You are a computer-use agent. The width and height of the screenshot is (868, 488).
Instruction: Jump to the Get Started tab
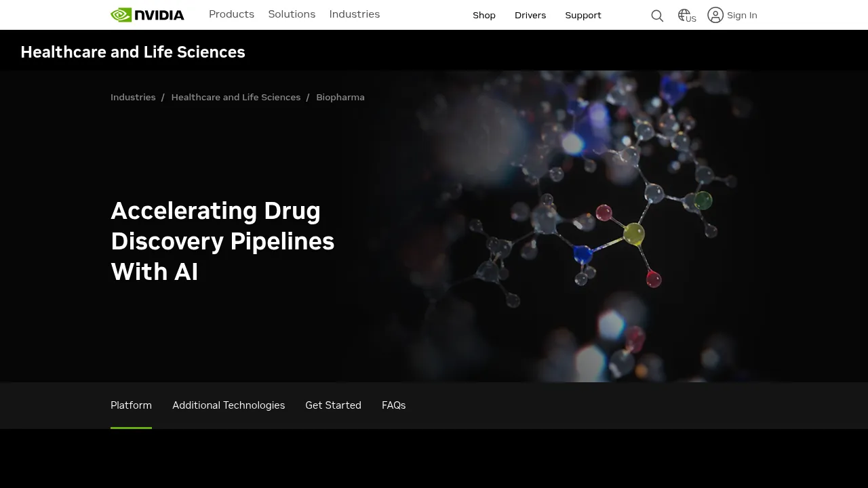click(333, 405)
